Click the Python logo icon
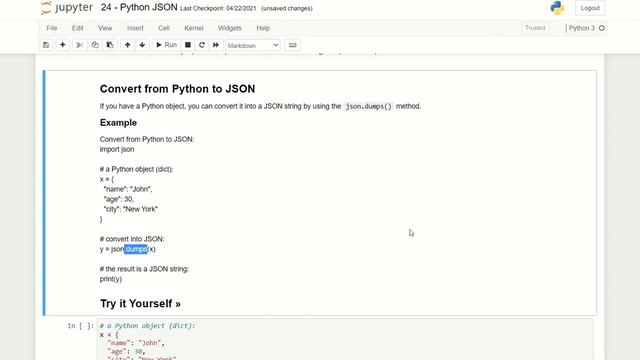 [x=557, y=8]
